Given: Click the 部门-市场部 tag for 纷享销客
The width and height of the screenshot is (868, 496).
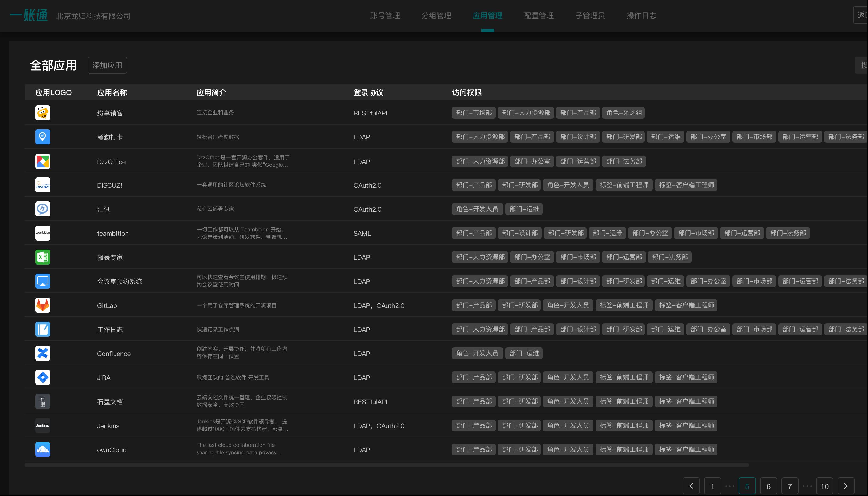Looking at the screenshot, I should click(x=474, y=113).
